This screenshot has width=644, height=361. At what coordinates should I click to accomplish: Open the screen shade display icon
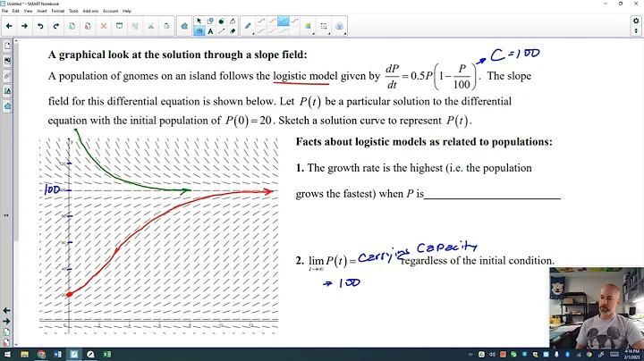tap(119, 26)
